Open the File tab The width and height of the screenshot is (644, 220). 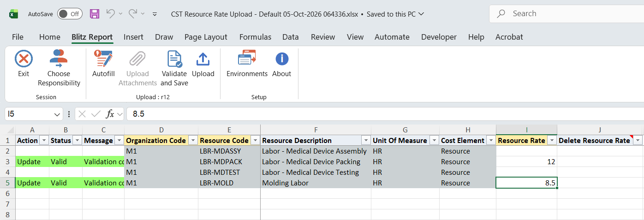(18, 37)
